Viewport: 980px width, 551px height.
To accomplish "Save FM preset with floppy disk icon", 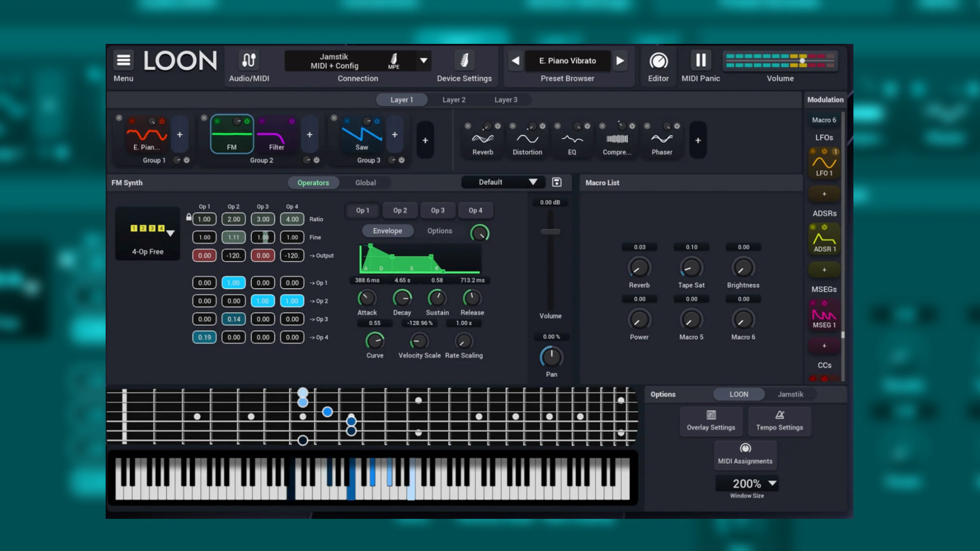I will click(x=557, y=182).
